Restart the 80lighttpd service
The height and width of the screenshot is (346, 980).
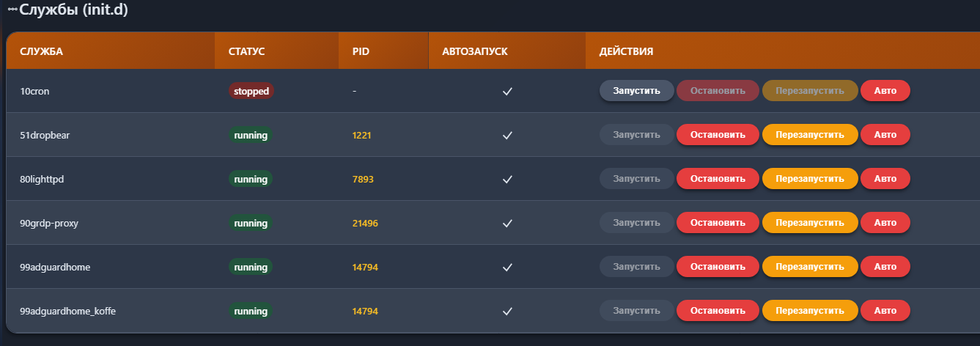pos(810,179)
